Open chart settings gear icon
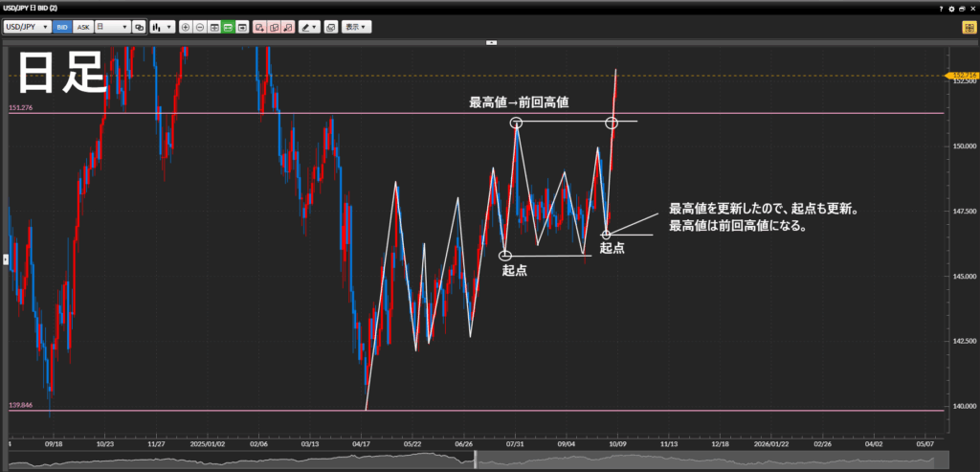980x472 pixels. pos(951,8)
